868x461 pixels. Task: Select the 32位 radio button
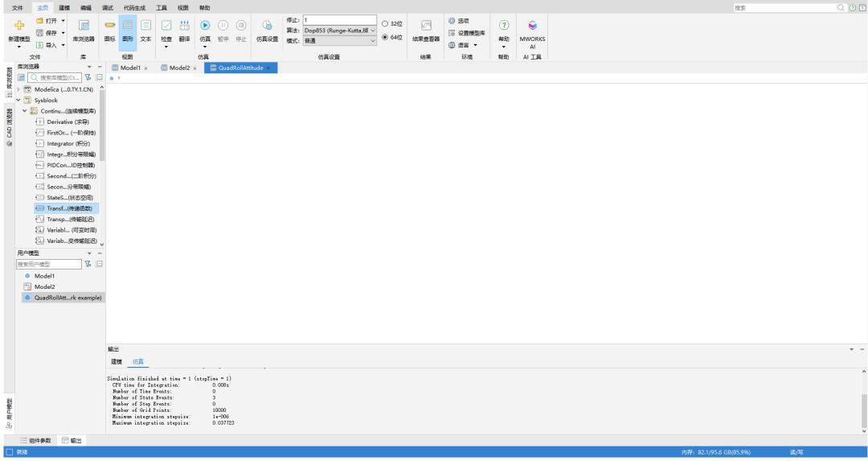[385, 24]
